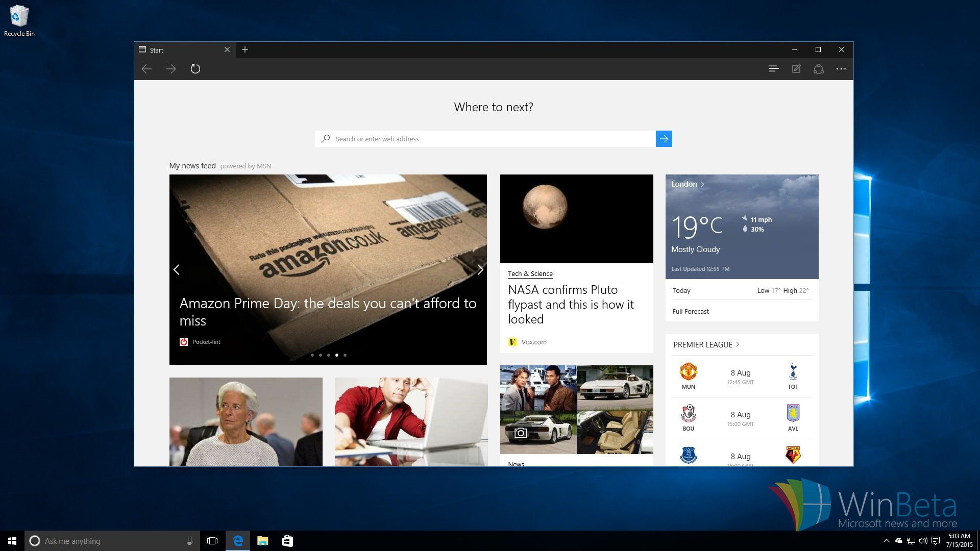Screen dimensions: 980x551
Task: Open the Amazon Prime Day headline
Action: point(328,312)
